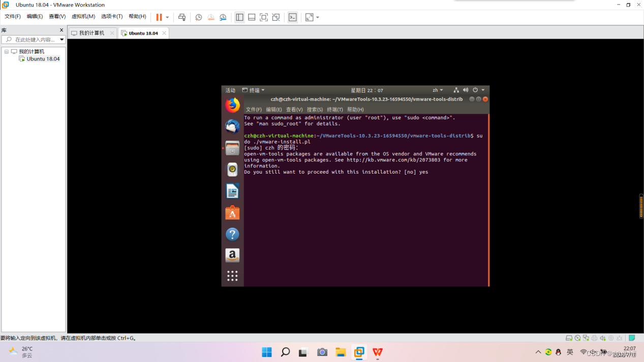Open the 虚拟机(M) menu in VMware
Image resolution: width=644 pixels, height=362 pixels.
point(83,17)
